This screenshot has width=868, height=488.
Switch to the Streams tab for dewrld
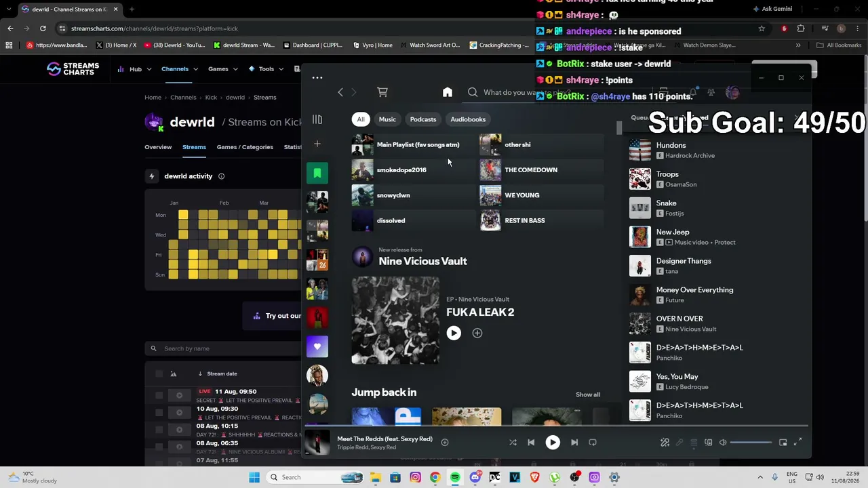[x=194, y=147]
